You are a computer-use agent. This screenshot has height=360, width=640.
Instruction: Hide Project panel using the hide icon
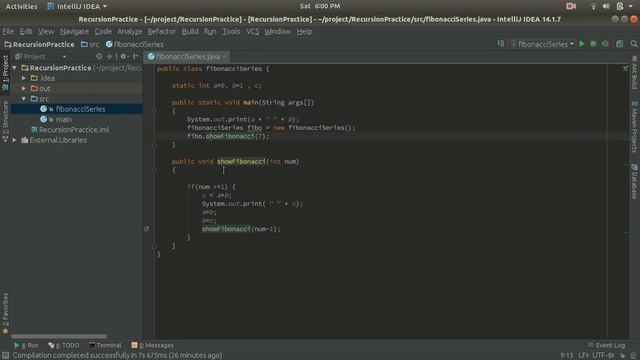click(136, 56)
